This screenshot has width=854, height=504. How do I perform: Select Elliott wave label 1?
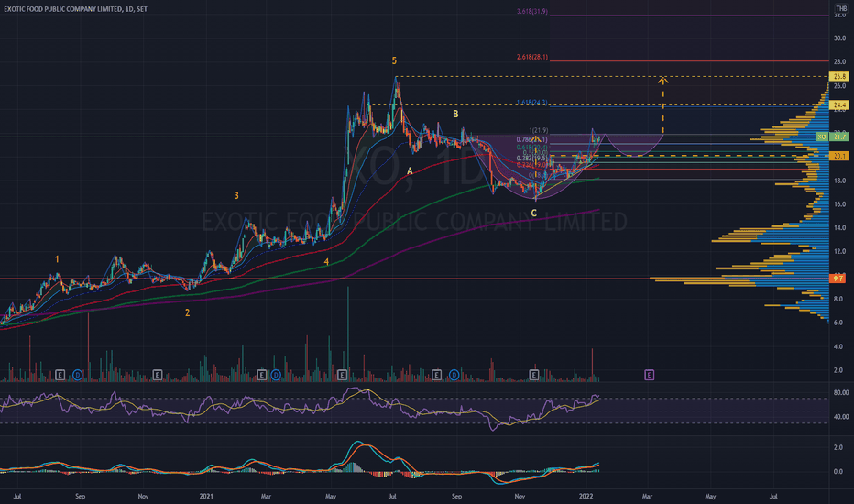57,259
